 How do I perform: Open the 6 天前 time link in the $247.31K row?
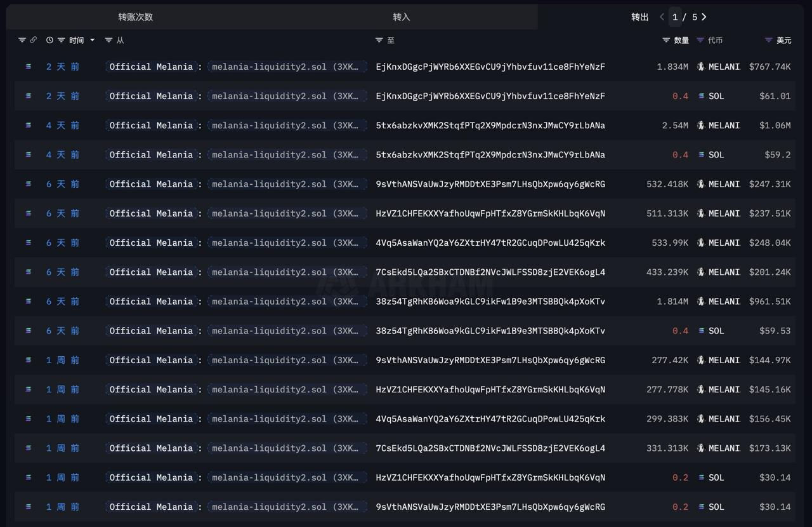click(63, 184)
